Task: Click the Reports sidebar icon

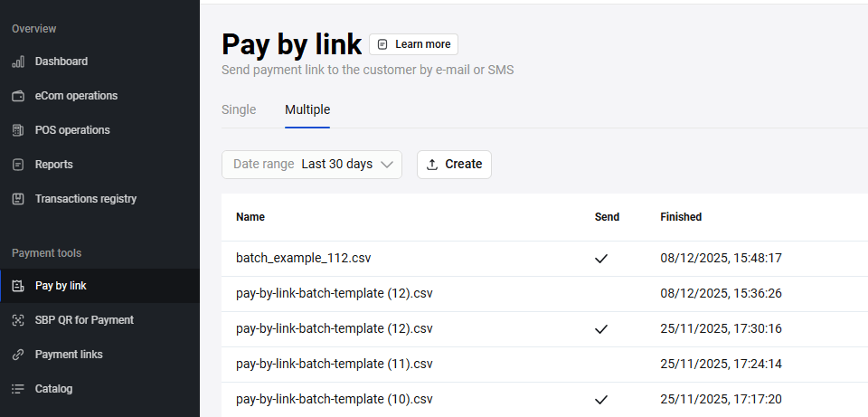Action: 18,165
